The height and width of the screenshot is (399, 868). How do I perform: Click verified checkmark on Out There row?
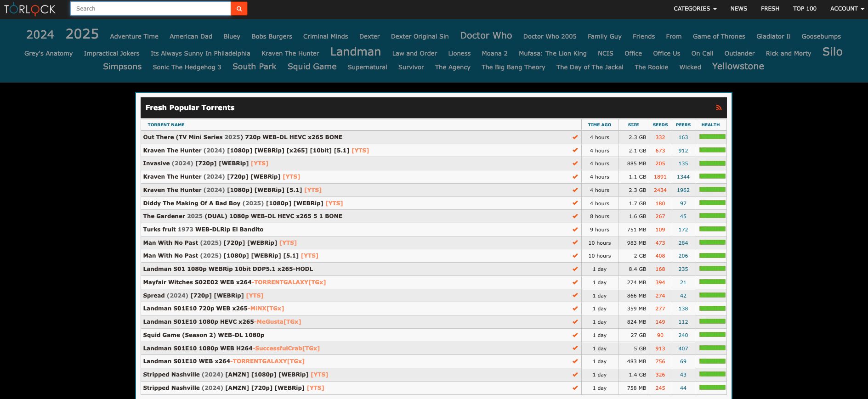click(x=575, y=137)
